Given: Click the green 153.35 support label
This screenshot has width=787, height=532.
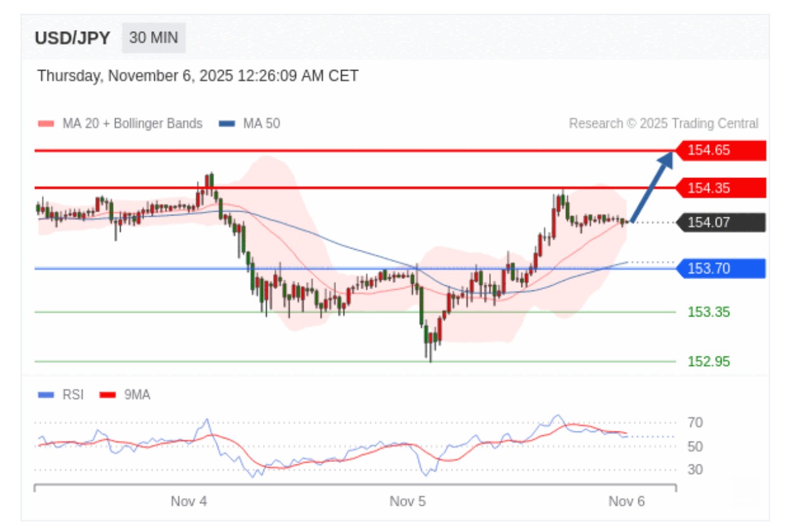Looking at the screenshot, I should click(708, 312).
